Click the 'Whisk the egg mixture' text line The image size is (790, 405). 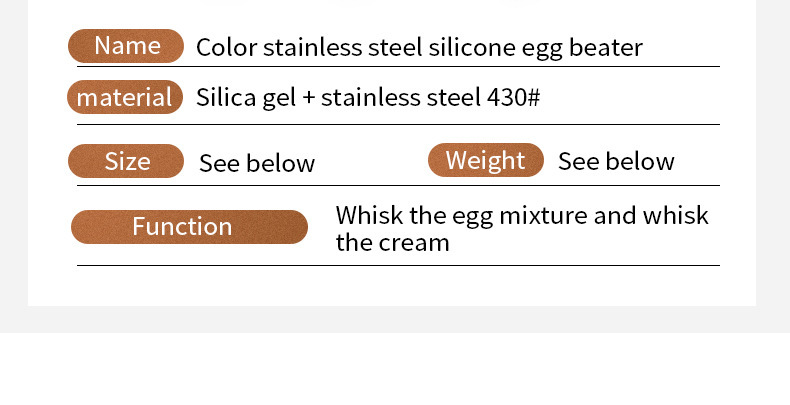point(522,215)
